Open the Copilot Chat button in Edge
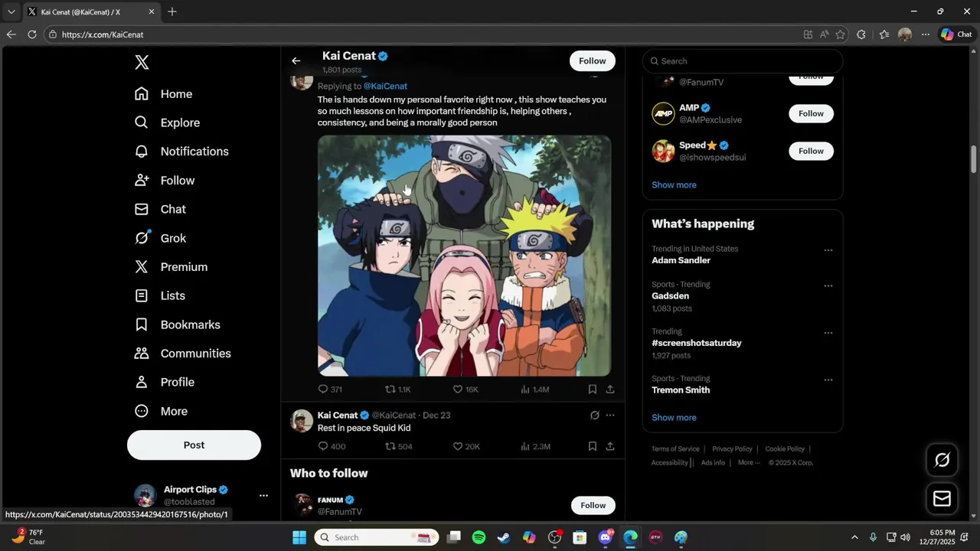The image size is (980, 551). [957, 34]
